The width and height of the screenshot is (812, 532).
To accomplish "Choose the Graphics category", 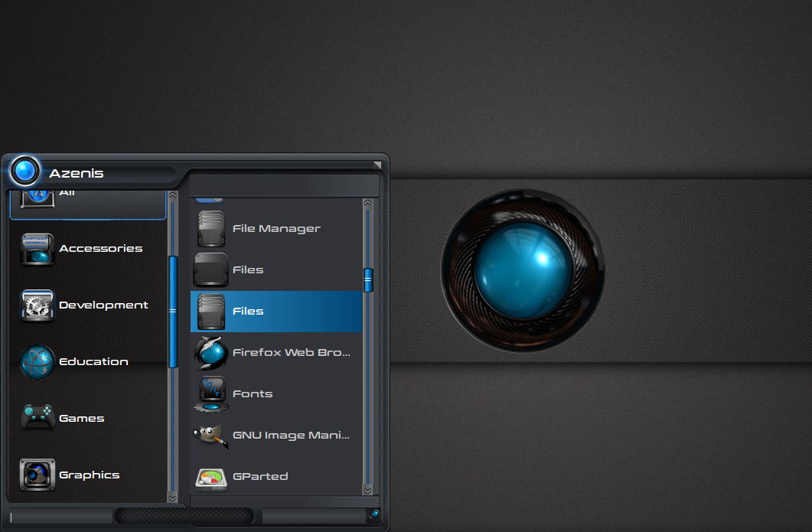I will pos(88,475).
